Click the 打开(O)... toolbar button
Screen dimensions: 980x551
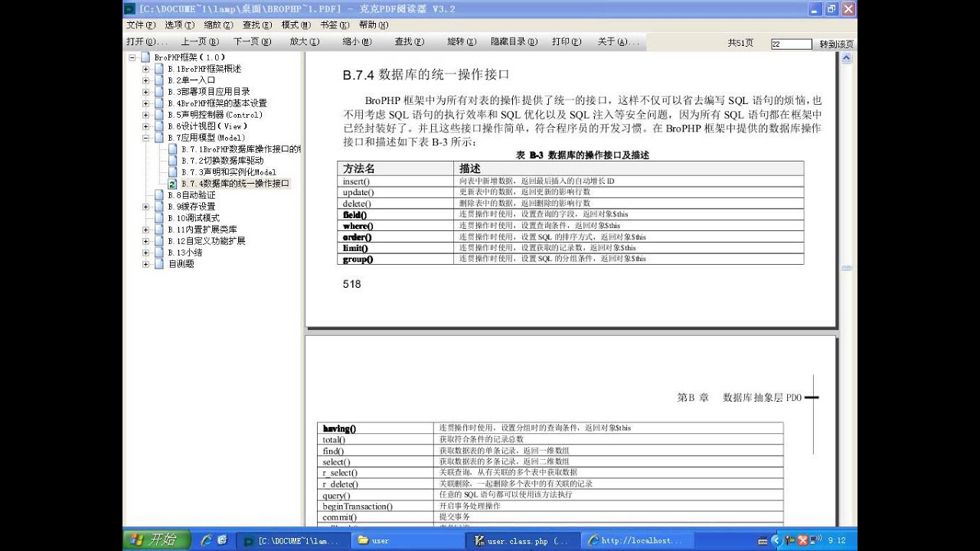[x=147, y=42]
